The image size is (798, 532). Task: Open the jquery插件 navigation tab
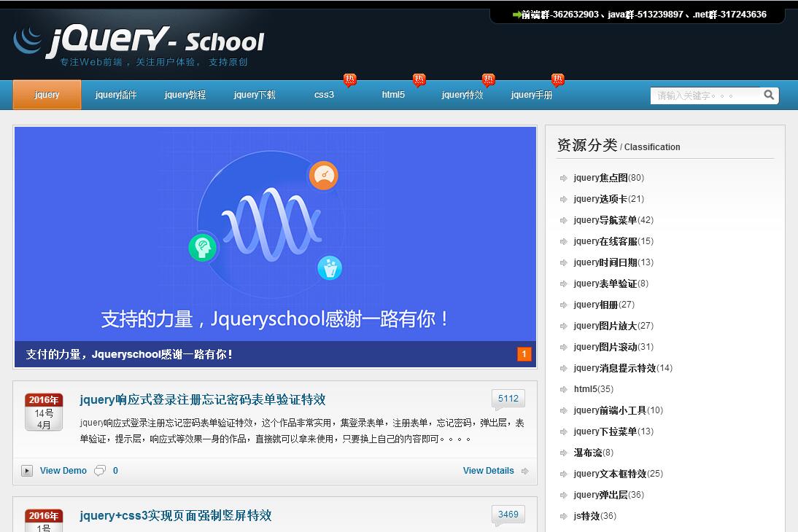pyautogui.click(x=116, y=95)
